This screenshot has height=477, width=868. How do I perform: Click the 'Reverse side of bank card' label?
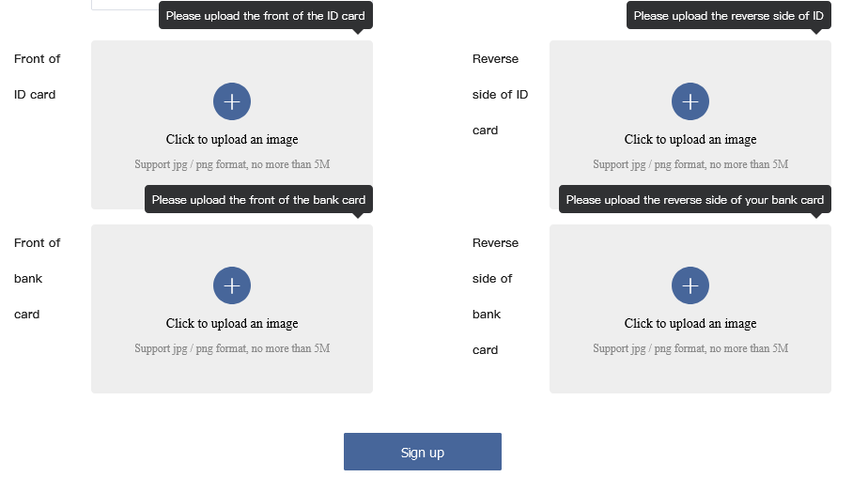[495, 296]
